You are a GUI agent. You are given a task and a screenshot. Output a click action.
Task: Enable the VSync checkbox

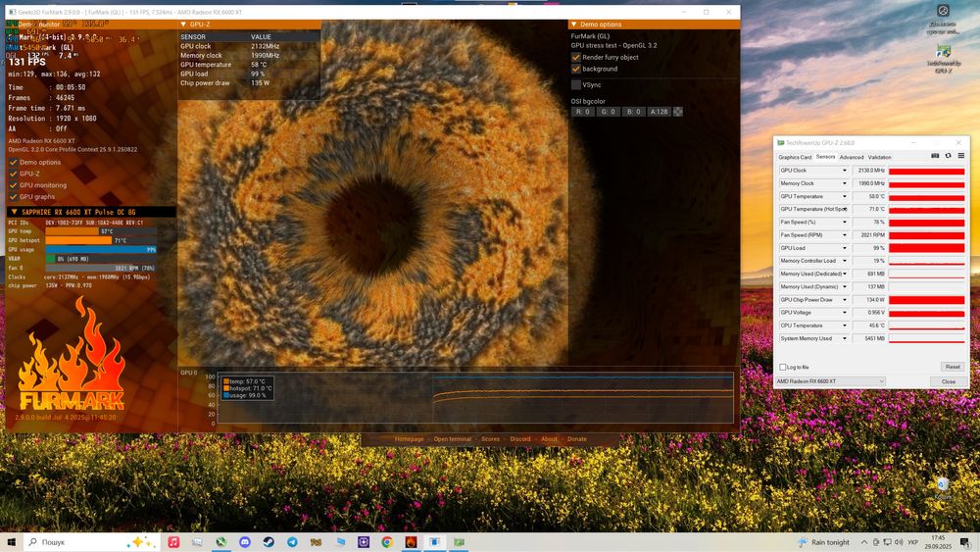click(575, 84)
